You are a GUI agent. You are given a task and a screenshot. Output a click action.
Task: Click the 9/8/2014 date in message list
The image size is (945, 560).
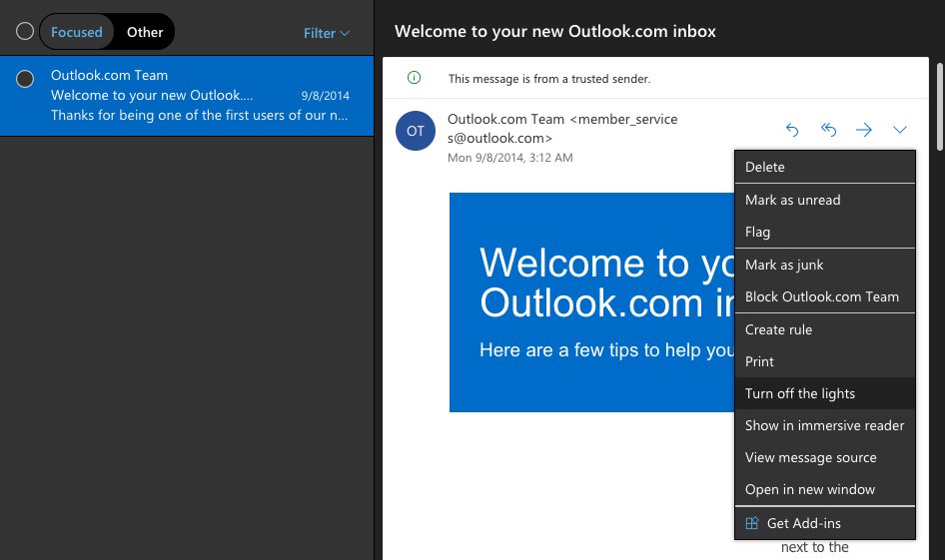click(325, 96)
